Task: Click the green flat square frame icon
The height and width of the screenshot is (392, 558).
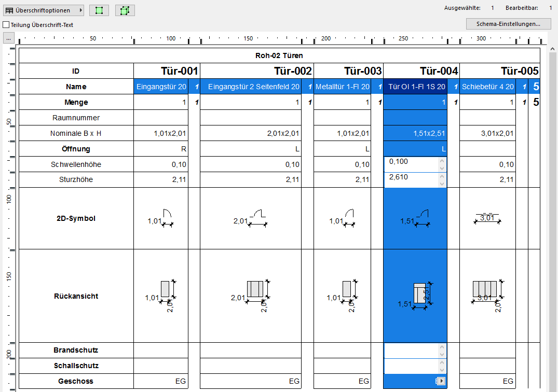Action: pyautogui.click(x=99, y=10)
